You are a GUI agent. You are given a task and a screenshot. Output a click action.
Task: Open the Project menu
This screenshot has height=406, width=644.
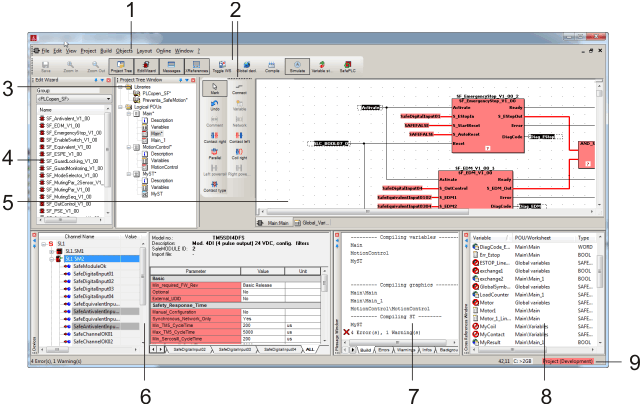pyautogui.click(x=88, y=51)
